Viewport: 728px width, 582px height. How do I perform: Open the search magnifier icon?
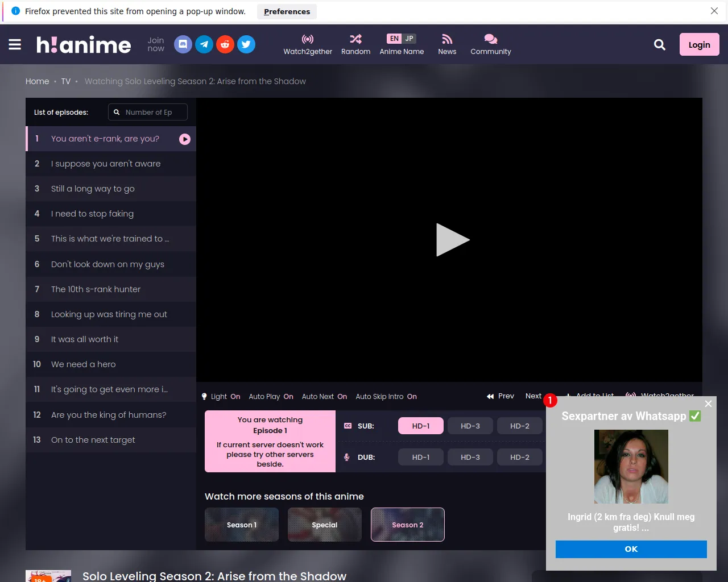[659, 44]
